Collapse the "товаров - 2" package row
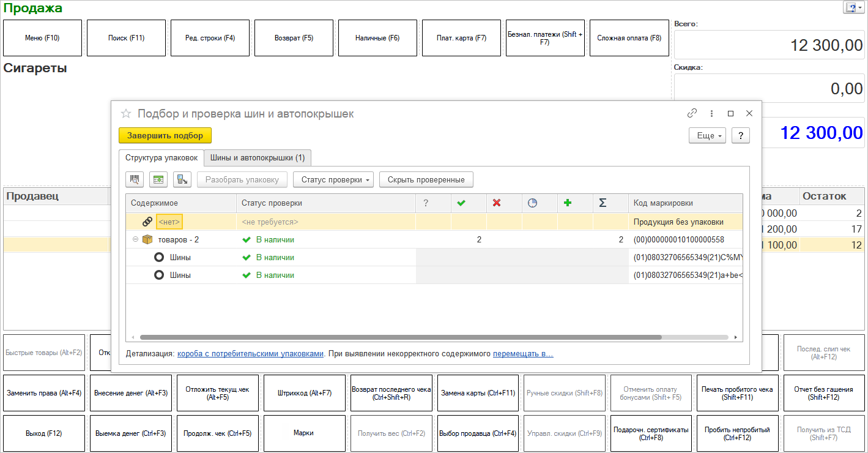The width and height of the screenshot is (868, 453). pos(135,240)
